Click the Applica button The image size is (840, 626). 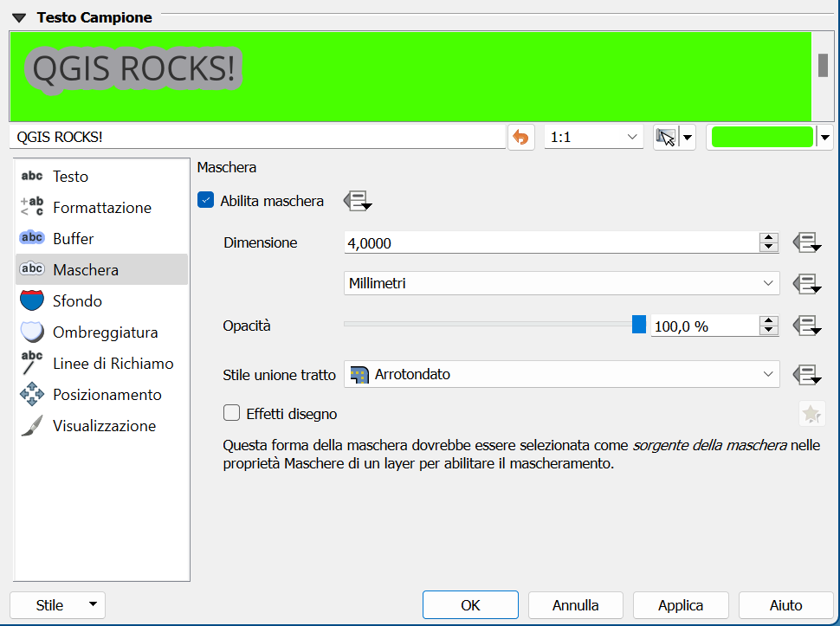tap(681, 605)
